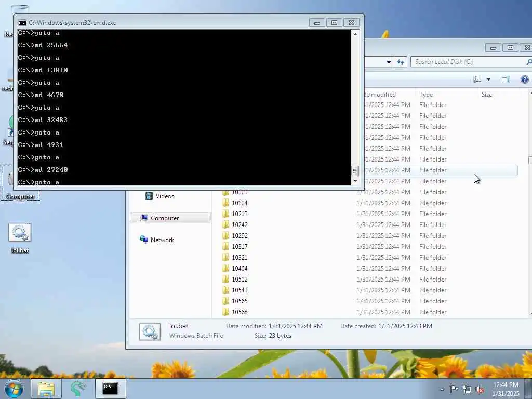Click lol.bat icon in details pane

(150, 331)
